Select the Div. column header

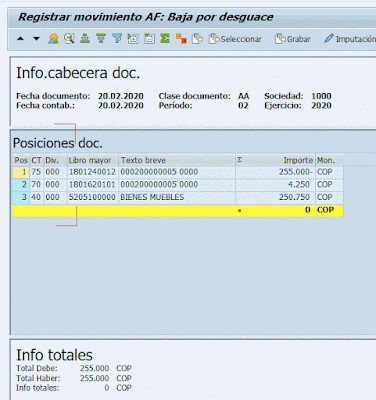point(55,160)
